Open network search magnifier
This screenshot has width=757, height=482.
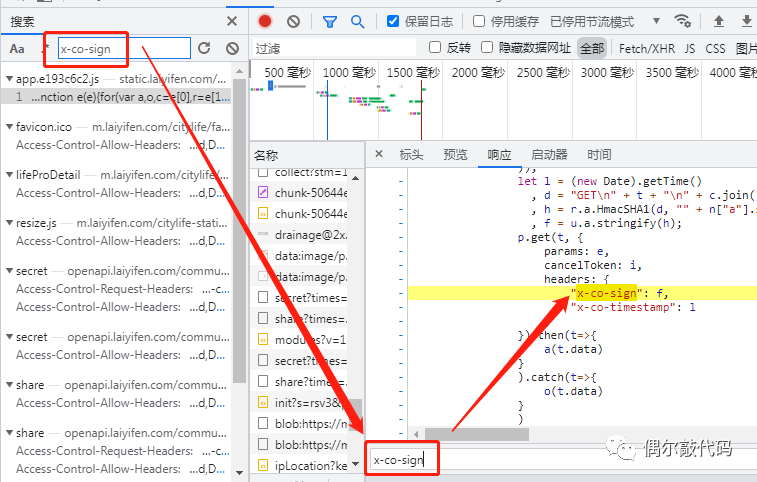357,22
